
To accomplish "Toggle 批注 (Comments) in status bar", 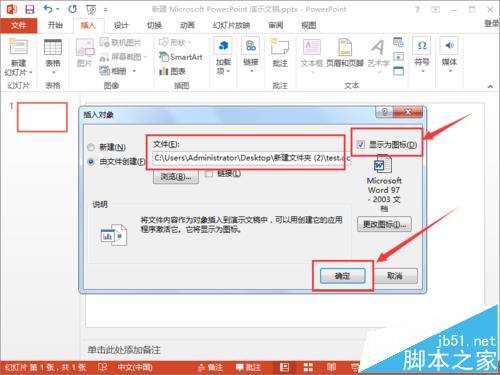I will pyautogui.click(x=248, y=367).
